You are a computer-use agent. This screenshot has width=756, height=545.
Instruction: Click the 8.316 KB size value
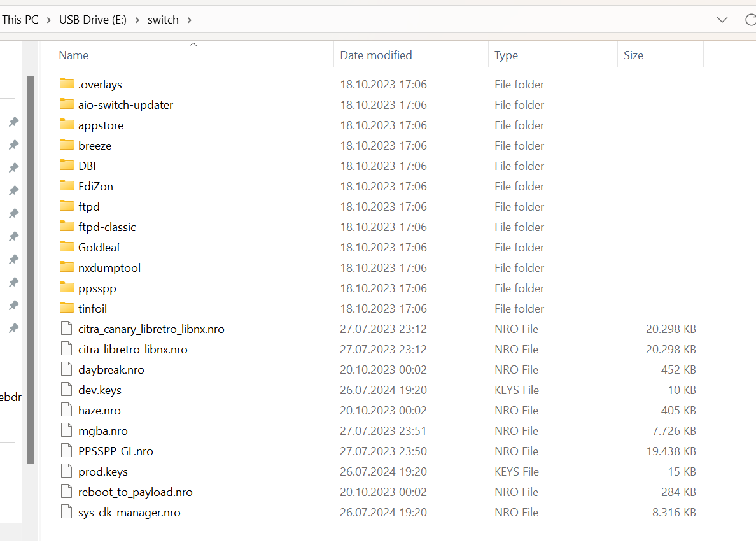pyautogui.click(x=674, y=512)
